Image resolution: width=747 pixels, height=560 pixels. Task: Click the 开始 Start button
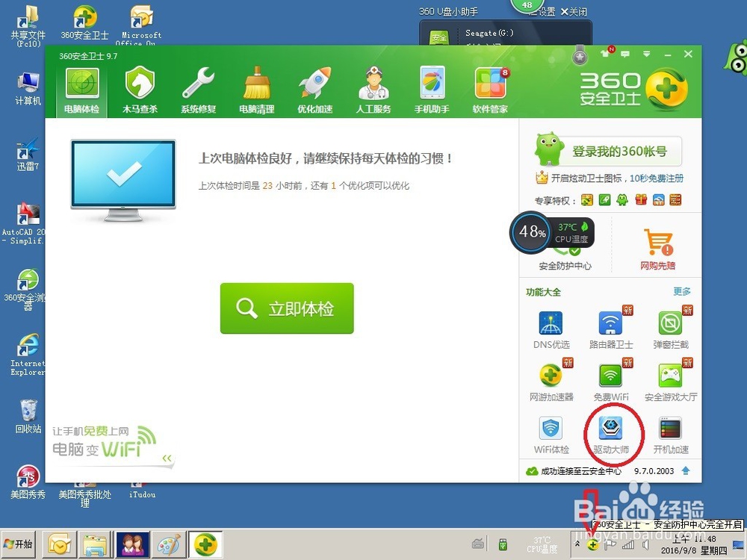pos(19,544)
